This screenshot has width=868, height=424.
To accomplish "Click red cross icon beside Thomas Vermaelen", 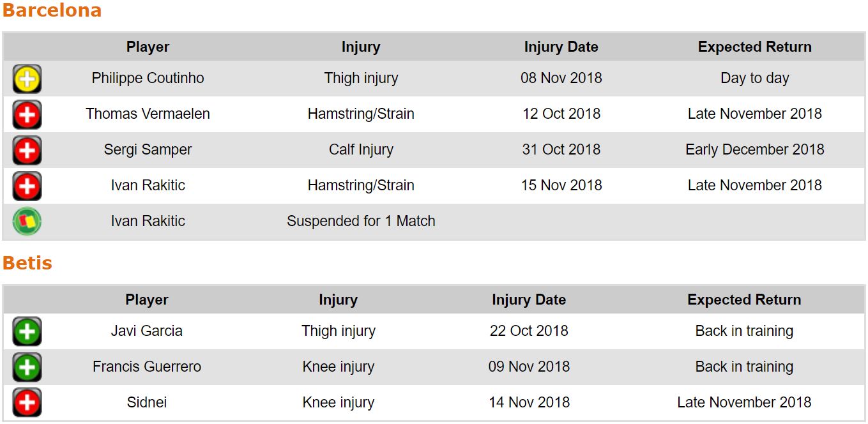I will [x=27, y=115].
